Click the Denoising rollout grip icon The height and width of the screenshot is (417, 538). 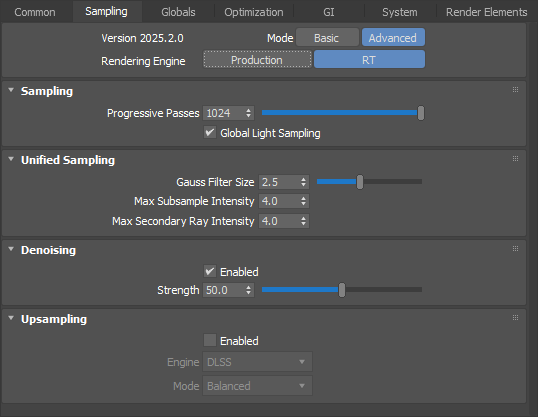point(515,248)
